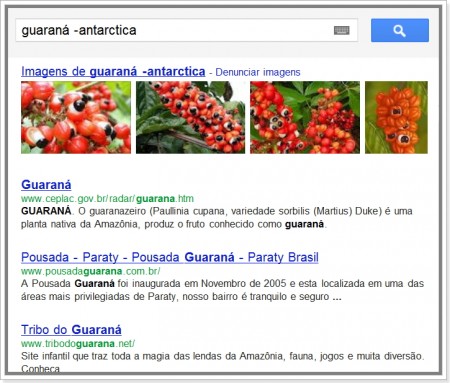Open the on-screen keyboard icon
Screen dimensions: 450x383
tap(342, 31)
